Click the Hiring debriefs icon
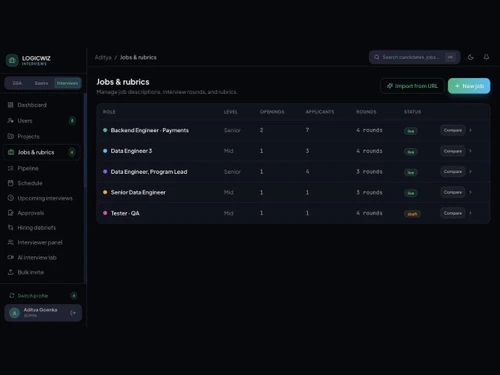500x375 pixels. (11, 228)
